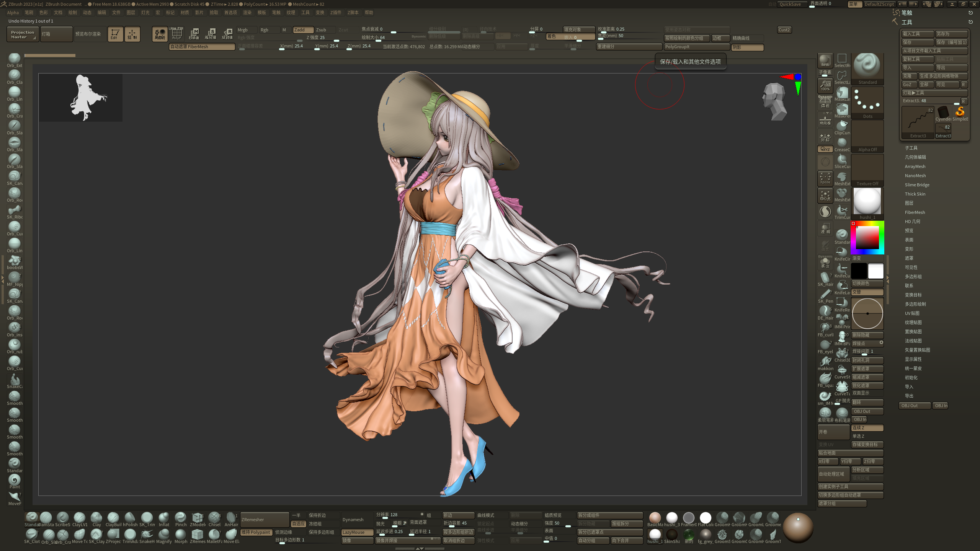Image resolution: width=980 pixels, height=551 pixels.
Task: Select the ClipCurve brush icon
Action: click(x=842, y=126)
